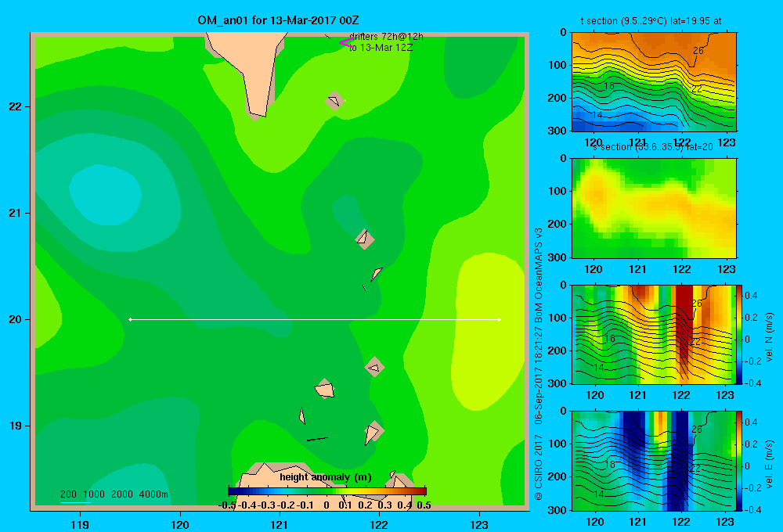The height and width of the screenshot is (532, 783).
Task: Click the 'to 13-Mar 12Z' label
Action: pos(381,48)
